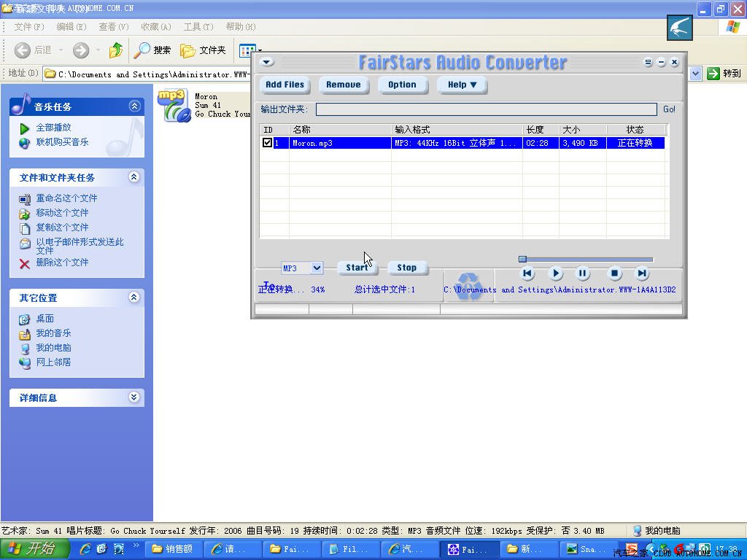Skip to next track button

tap(642, 273)
